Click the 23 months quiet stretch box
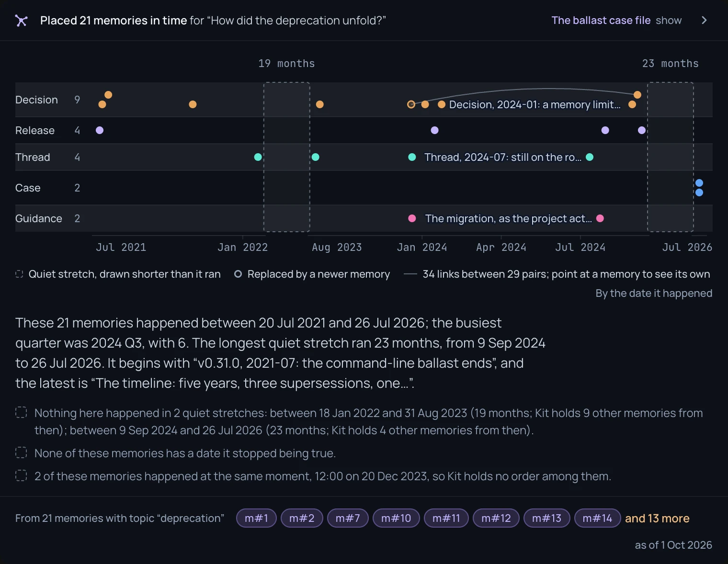 (x=671, y=157)
